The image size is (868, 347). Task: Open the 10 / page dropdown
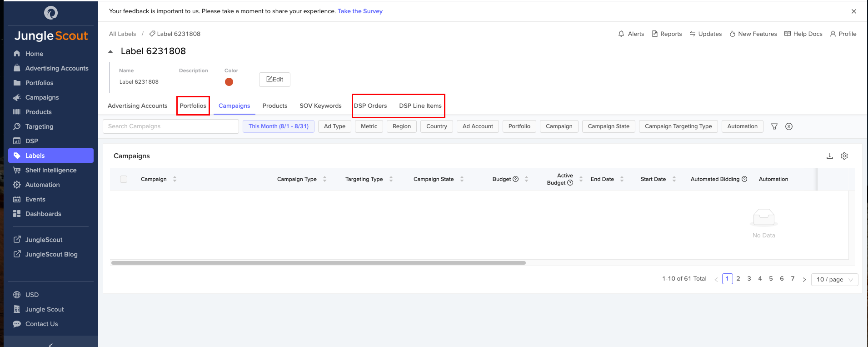835,279
